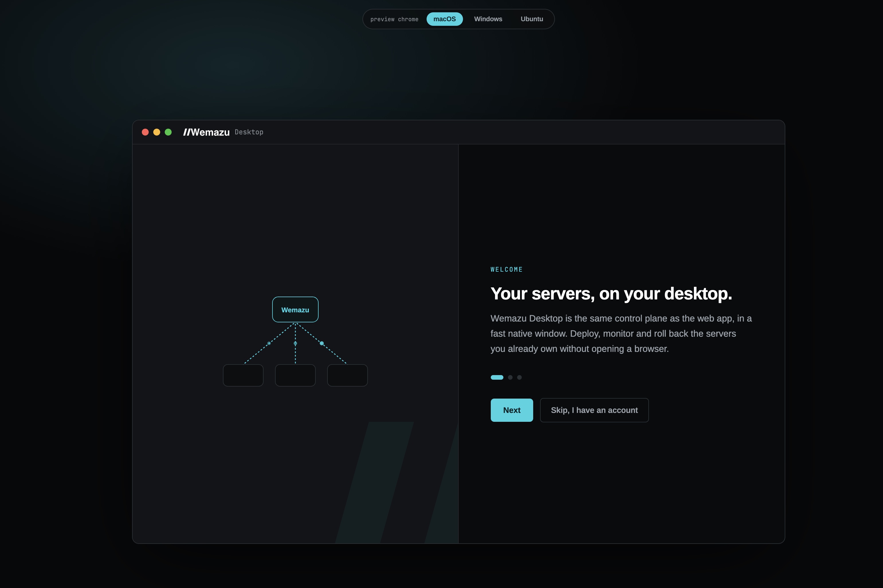Click the 'Desktop' label in title bar
Image resolution: width=883 pixels, height=588 pixels.
[249, 132]
